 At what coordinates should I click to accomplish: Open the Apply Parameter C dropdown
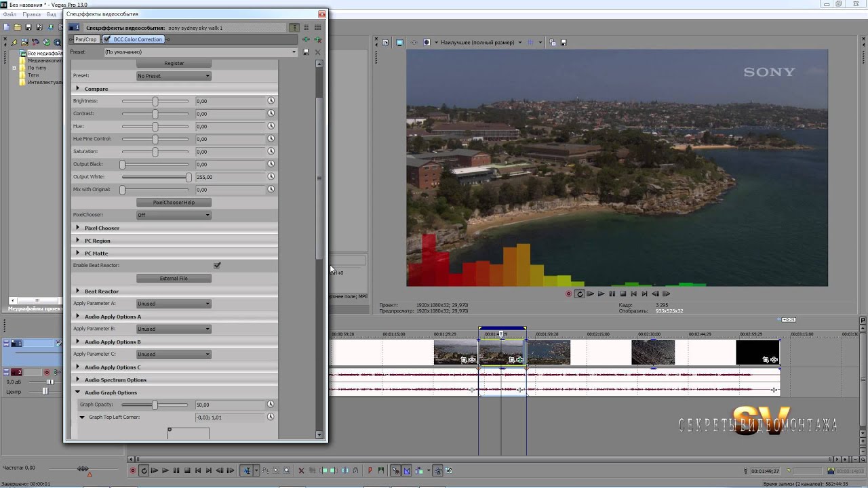(174, 354)
